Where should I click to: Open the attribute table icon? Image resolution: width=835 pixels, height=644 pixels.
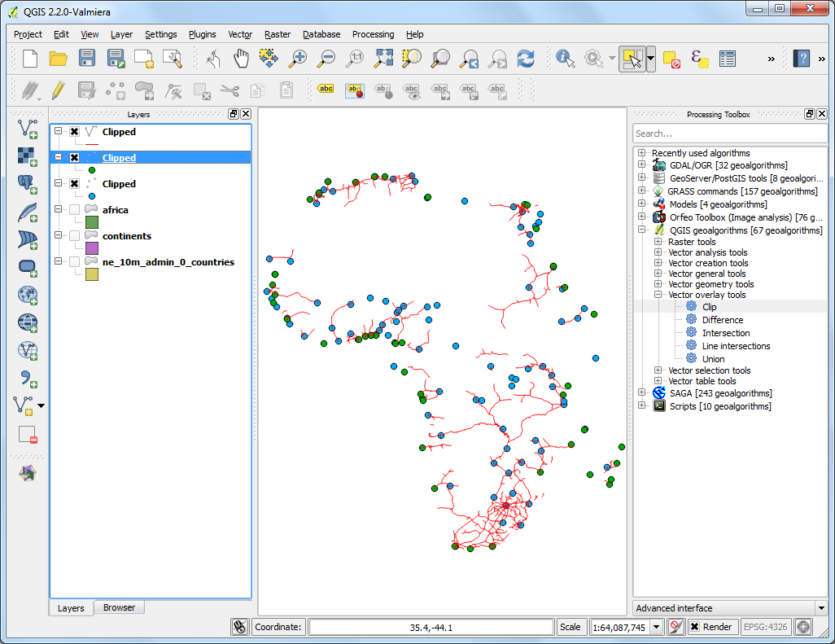727,59
